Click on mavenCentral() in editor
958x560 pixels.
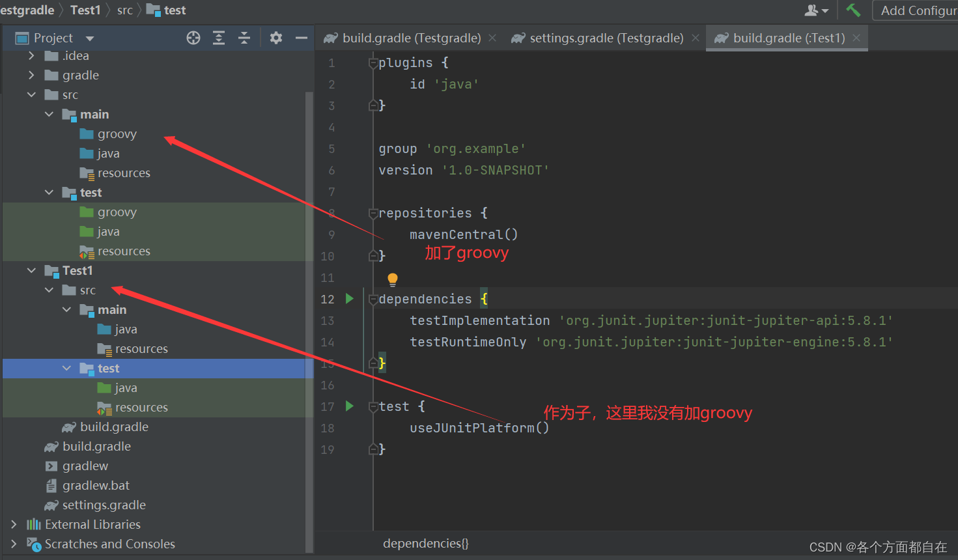click(464, 234)
